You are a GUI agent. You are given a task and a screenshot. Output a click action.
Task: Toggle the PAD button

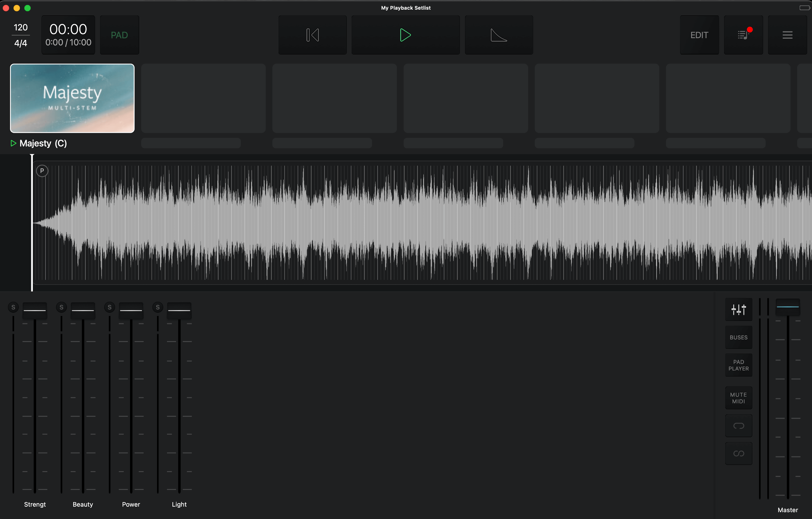pyautogui.click(x=119, y=35)
